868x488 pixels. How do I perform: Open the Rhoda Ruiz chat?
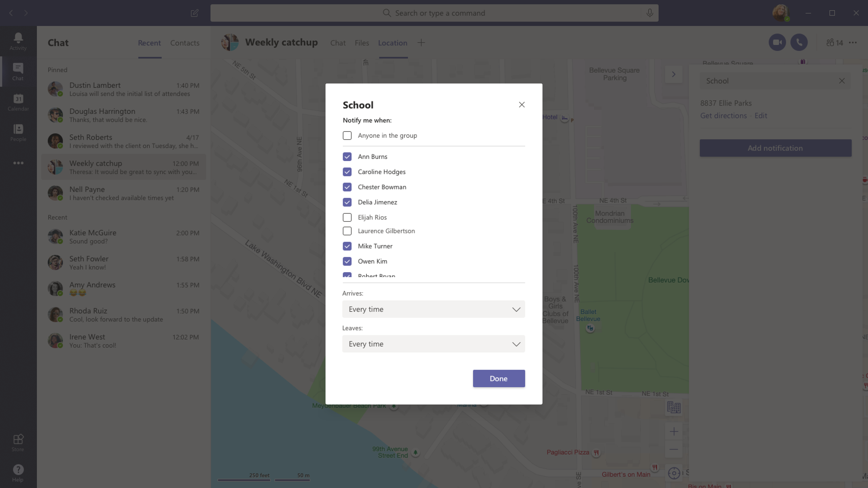(124, 314)
